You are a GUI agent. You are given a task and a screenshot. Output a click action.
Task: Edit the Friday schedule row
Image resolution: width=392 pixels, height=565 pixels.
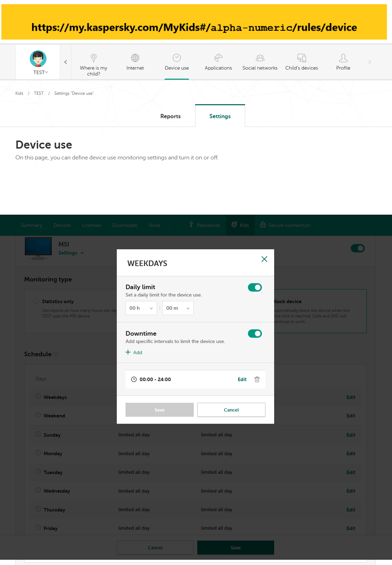pyautogui.click(x=351, y=528)
